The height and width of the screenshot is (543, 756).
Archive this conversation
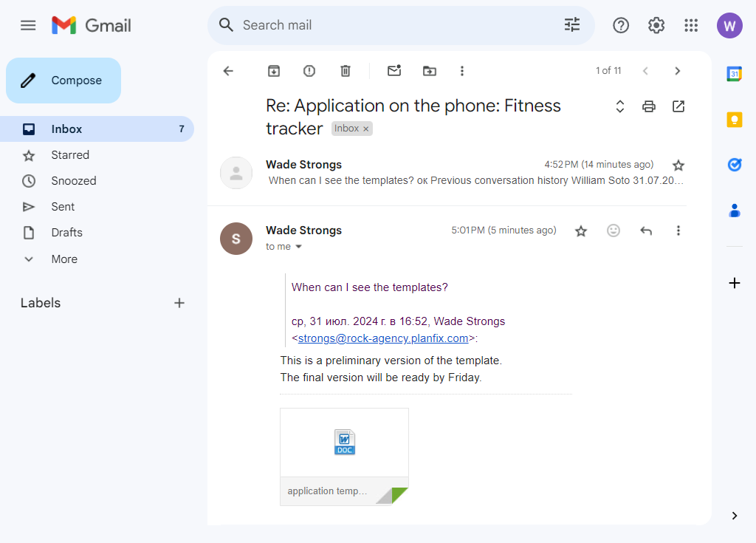(x=274, y=71)
